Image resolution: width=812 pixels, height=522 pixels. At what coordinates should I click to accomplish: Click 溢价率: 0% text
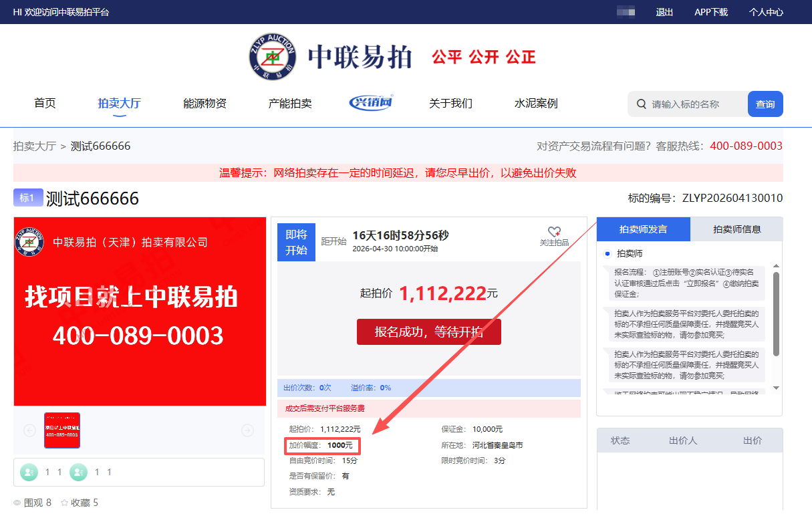point(371,388)
